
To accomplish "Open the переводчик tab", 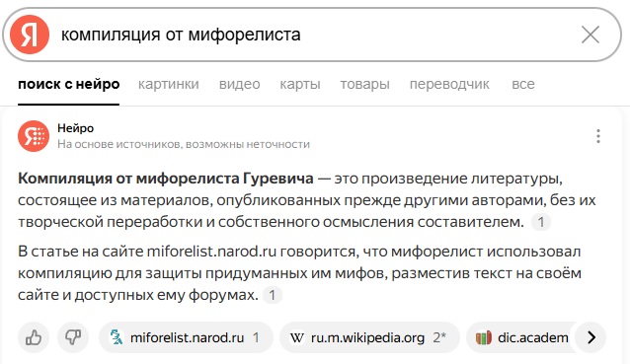I will pos(449,84).
